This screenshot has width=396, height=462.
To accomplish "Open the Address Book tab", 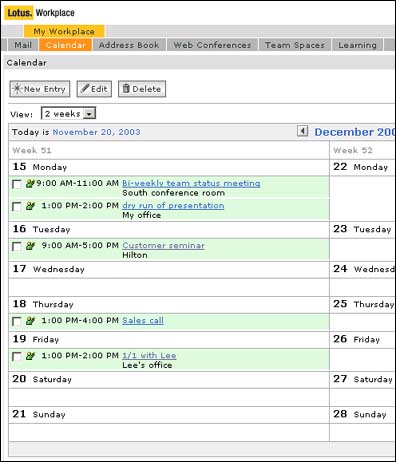I will pyautogui.click(x=129, y=45).
